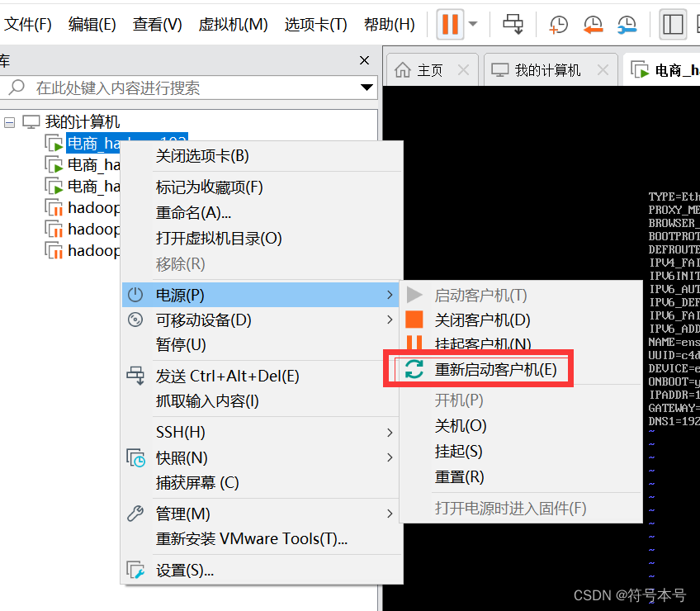Open the 帮助(H) menu
Viewport: 700px width, 611px height.
[388, 25]
